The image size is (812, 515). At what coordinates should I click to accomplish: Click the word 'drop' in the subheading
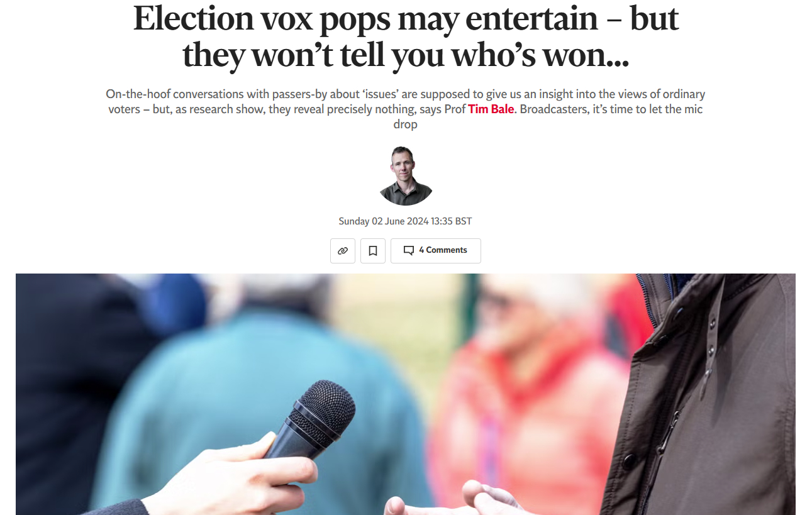coord(406,124)
